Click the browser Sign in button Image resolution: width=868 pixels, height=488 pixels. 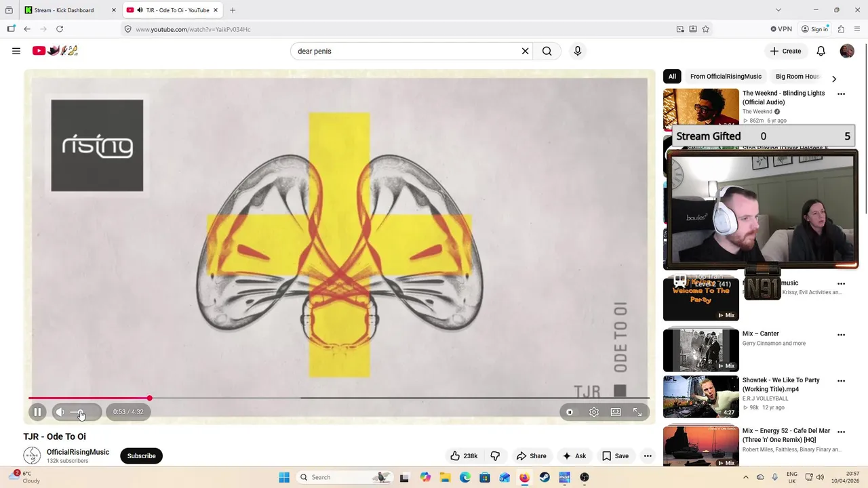815,29
